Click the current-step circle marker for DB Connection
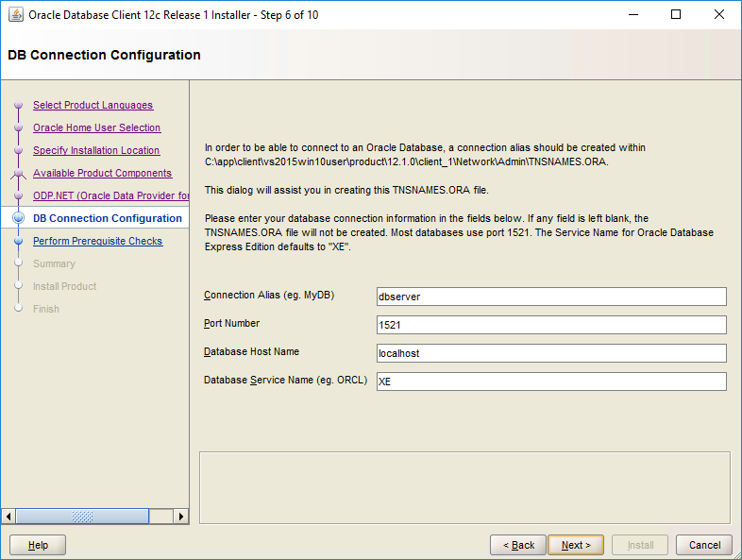 pos(19,218)
